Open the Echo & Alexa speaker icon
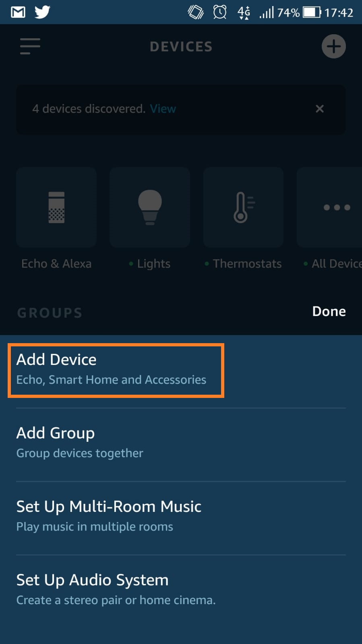 pyautogui.click(x=56, y=207)
